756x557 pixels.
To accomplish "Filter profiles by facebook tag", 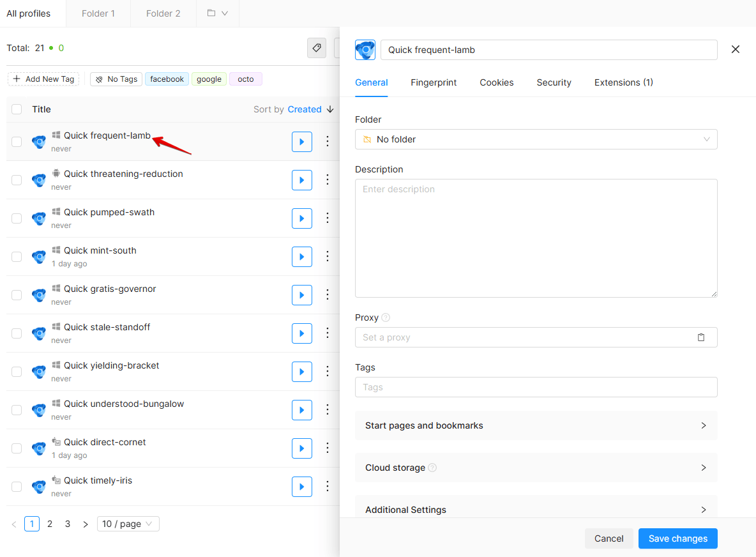I will point(167,79).
